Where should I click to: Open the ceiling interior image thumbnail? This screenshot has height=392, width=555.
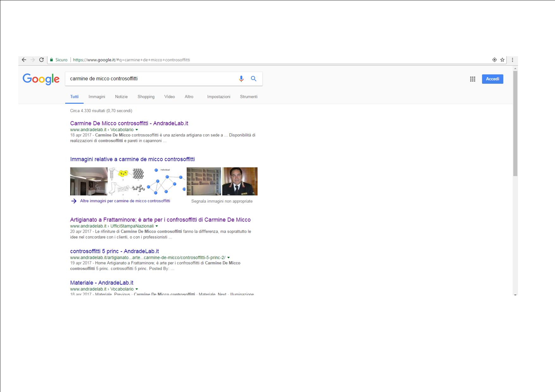point(89,181)
